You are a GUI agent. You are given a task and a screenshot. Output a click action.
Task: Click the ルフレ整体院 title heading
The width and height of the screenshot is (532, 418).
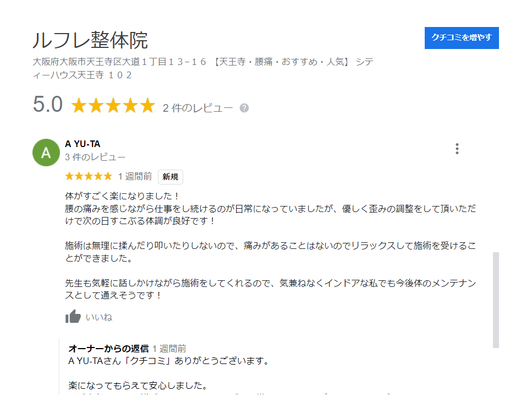tap(90, 40)
